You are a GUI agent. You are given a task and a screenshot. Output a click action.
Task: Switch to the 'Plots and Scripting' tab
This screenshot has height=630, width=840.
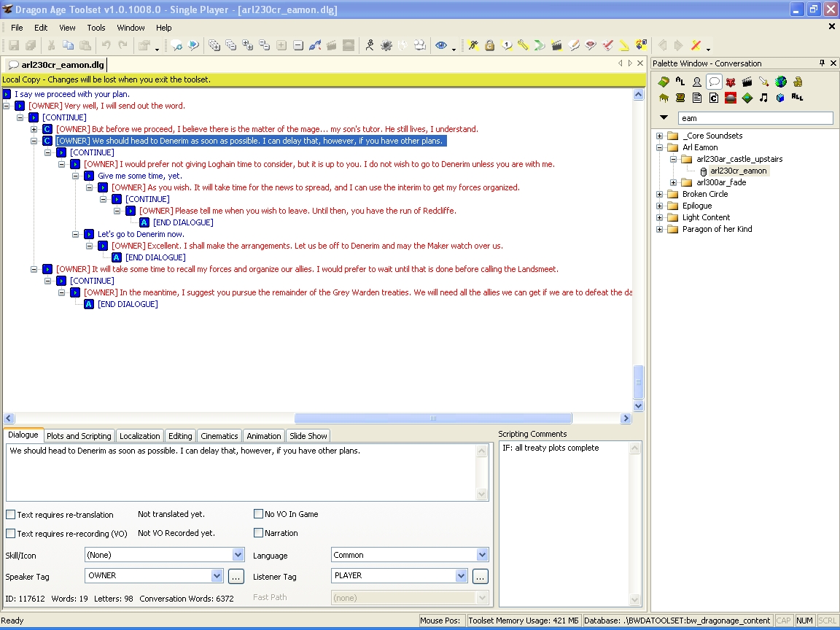(x=79, y=436)
